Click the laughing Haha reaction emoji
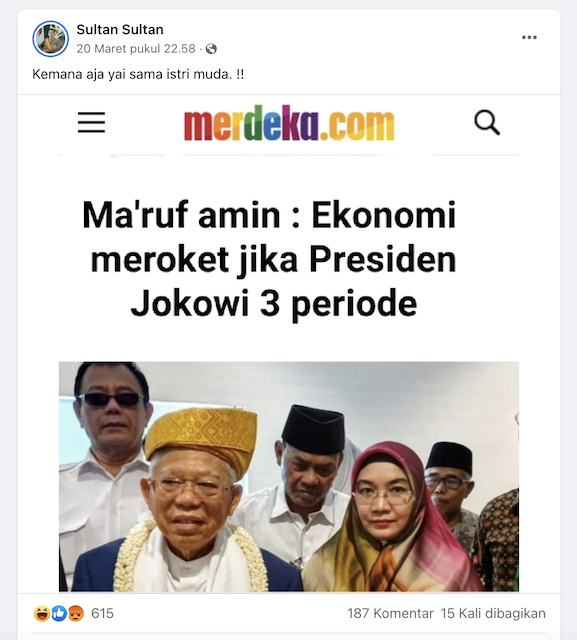This screenshot has width=577, height=640. (x=42, y=613)
